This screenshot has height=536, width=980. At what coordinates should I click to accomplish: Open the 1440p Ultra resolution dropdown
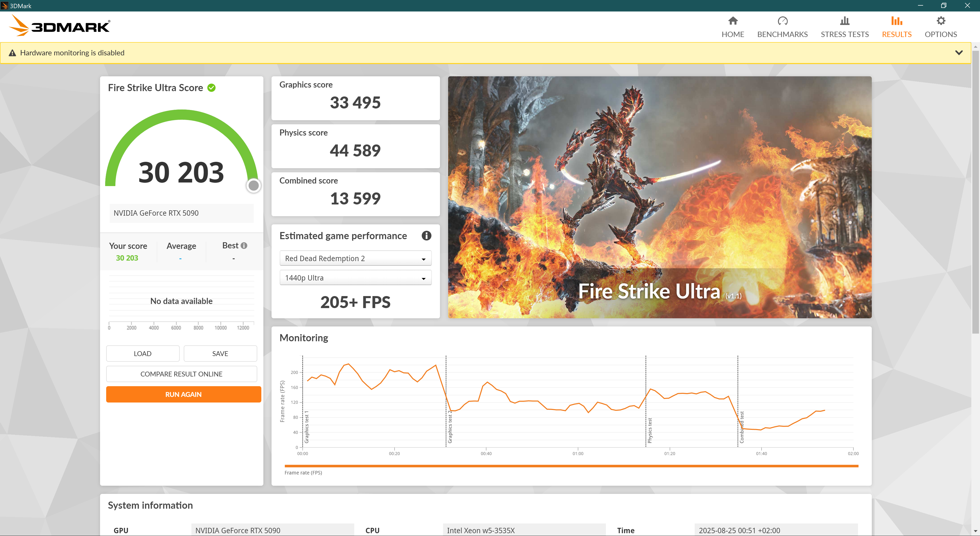coord(355,278)
